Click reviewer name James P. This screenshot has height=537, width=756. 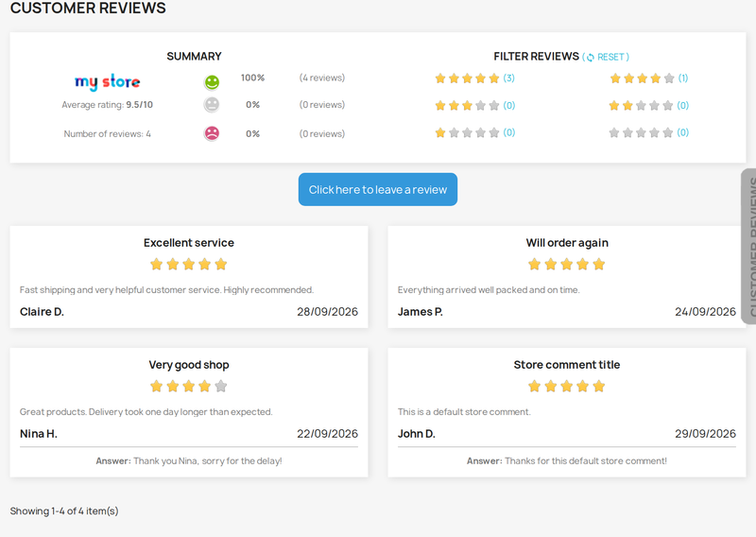(x=420, y=312)
